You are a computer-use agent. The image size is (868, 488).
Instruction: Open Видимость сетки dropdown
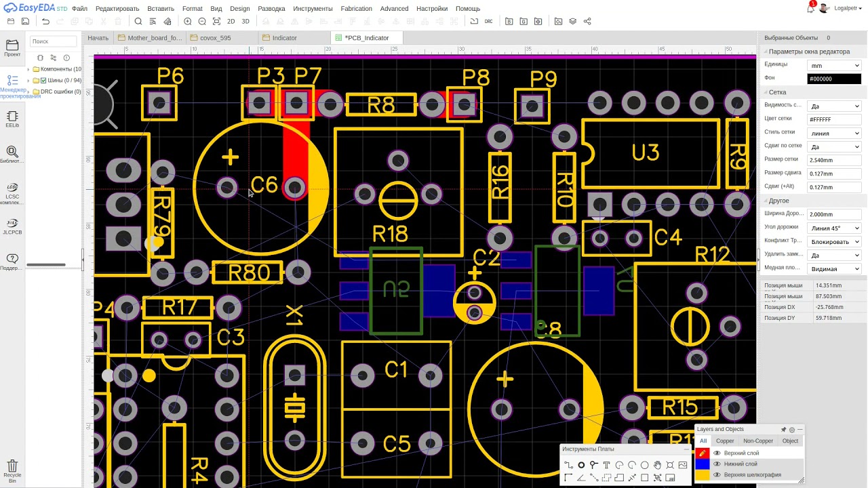(834, 106)
